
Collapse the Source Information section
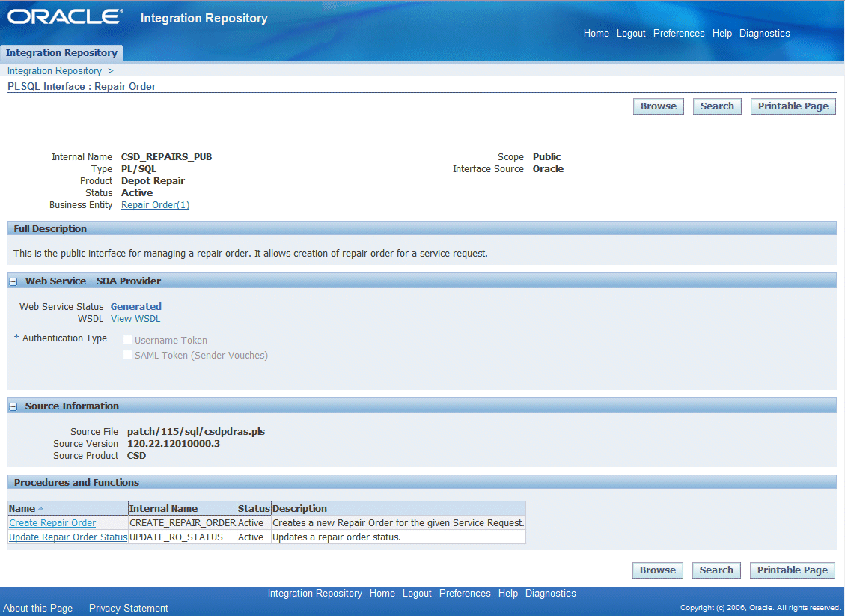(13, 407)
